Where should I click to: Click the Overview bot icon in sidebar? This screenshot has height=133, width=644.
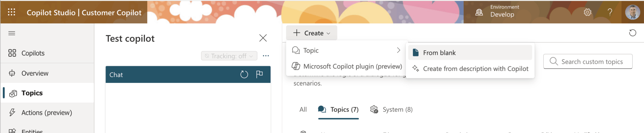click(x=12, y=73)
